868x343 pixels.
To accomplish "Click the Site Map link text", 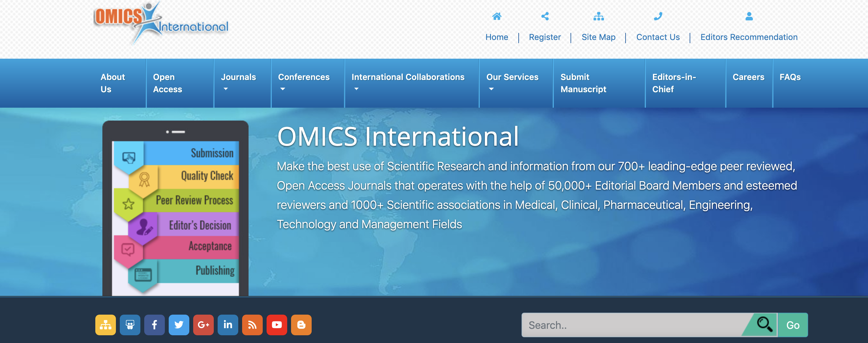I will [599, 37].
